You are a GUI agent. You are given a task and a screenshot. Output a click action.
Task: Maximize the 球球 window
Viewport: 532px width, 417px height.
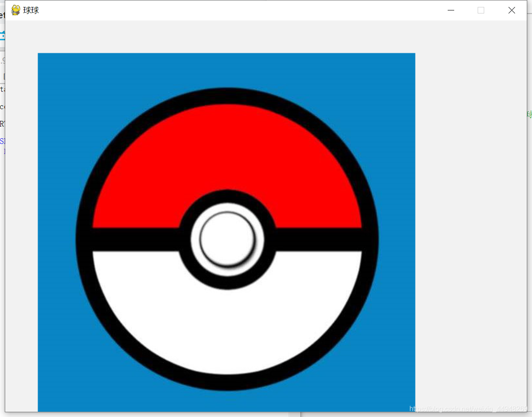tap(481, 10)
